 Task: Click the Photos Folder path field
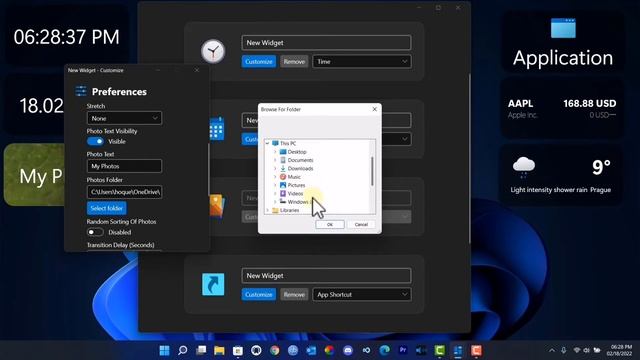click(124, 192)
